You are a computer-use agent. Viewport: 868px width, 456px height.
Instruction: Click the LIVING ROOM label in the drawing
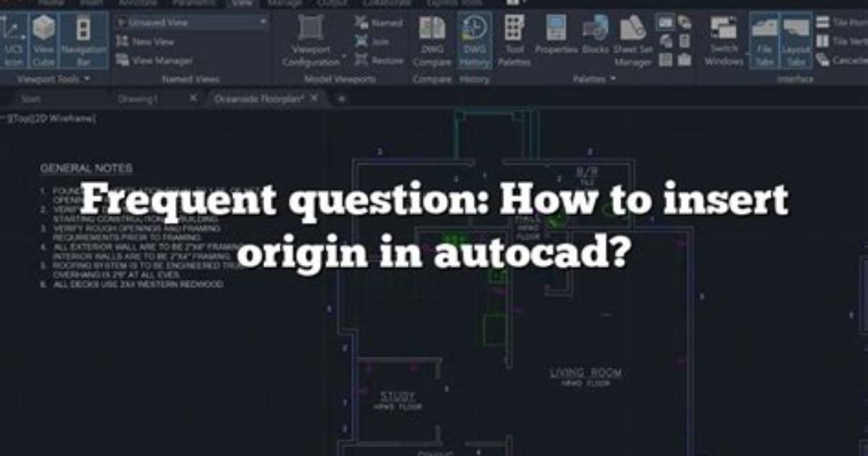pyautogui.click(x=586, y=372)
